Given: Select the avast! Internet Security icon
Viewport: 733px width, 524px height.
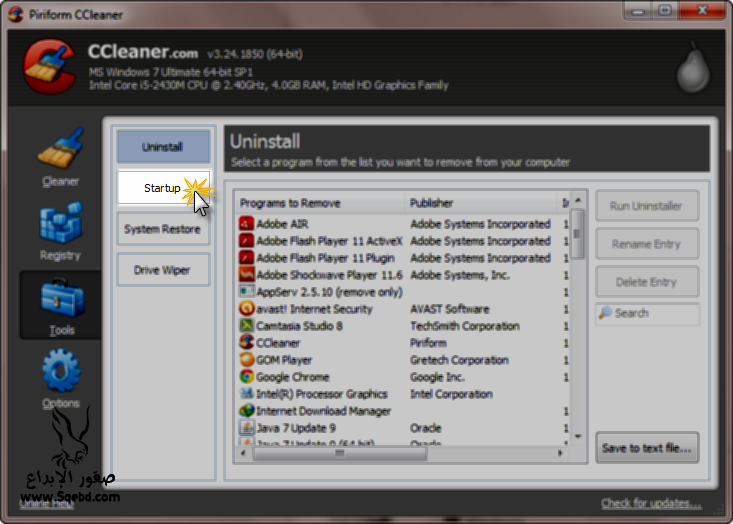Looking at the screenshot, I should (x=247, y=309).
